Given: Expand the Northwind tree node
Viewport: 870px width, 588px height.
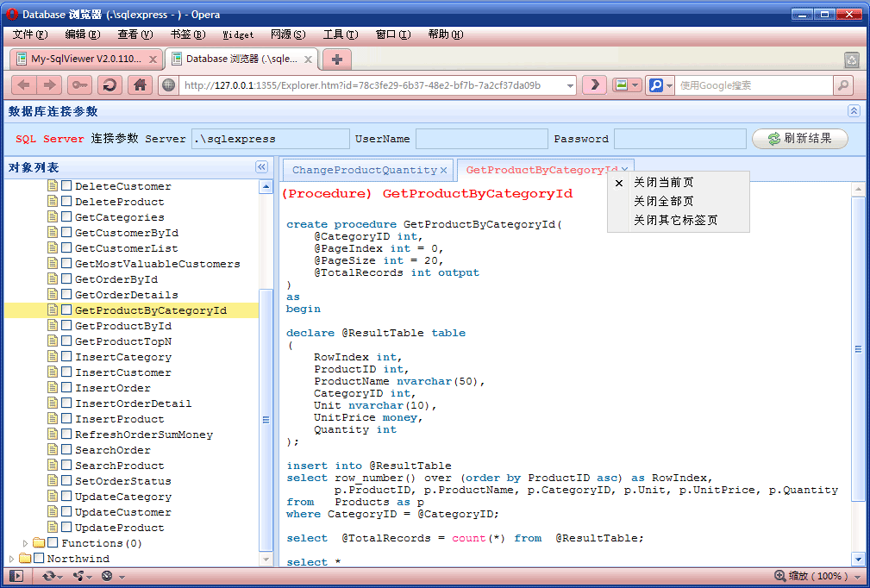Looking at the screenshot, I should tap(12, 559).
